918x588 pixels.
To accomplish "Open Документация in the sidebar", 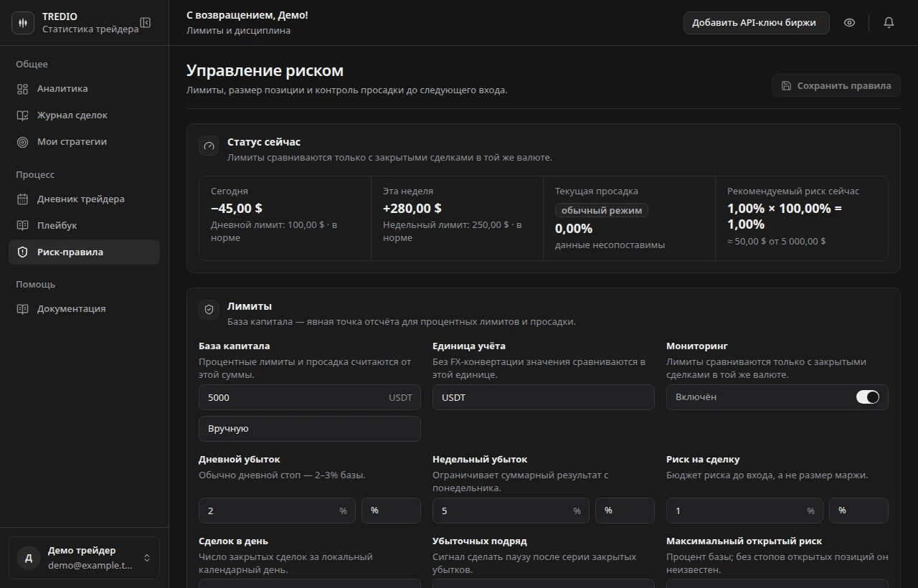I will coord(84,309).
